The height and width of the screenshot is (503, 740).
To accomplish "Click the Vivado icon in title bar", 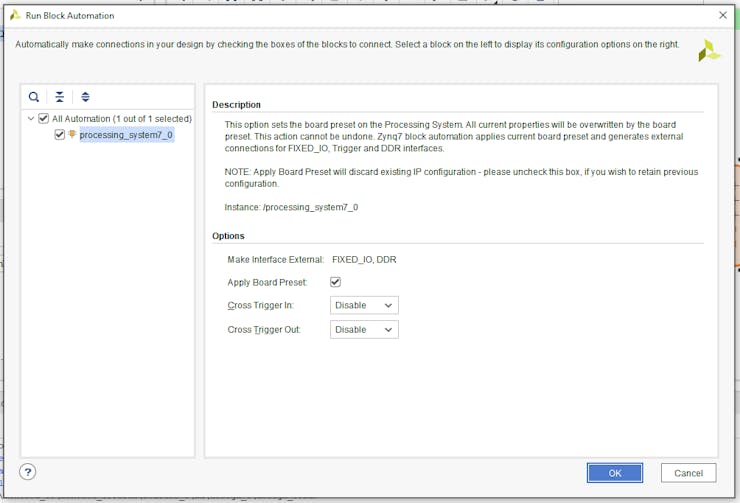I will 14,16.
